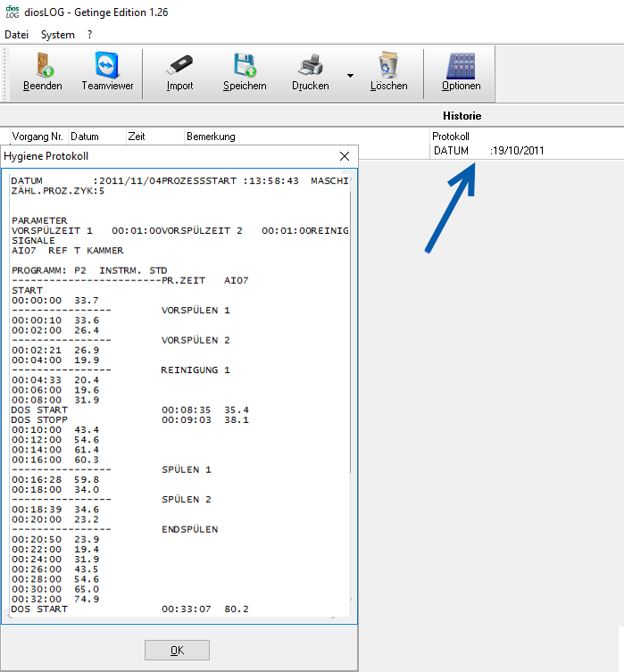Open the ? help menu
Viewport: 624px width, 672px height.
click(90, 35)
